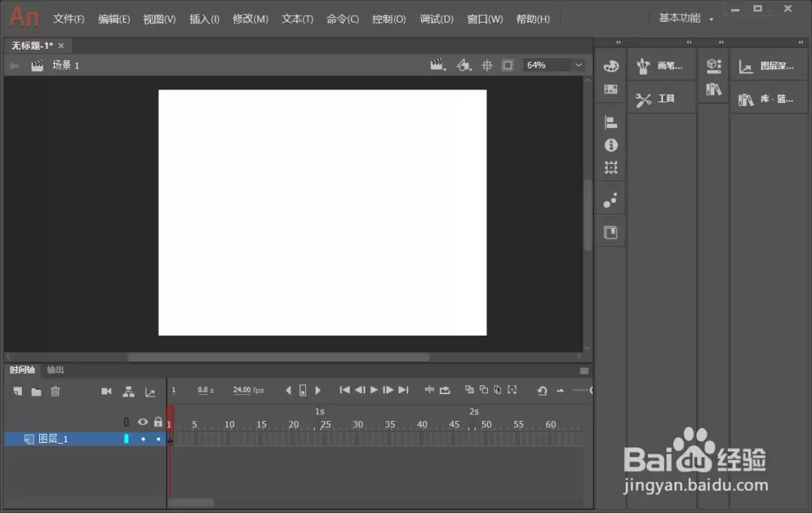This screenshot has height=513, width=812.
Task: Jump to next keyframe arrow
Action: 318,390
